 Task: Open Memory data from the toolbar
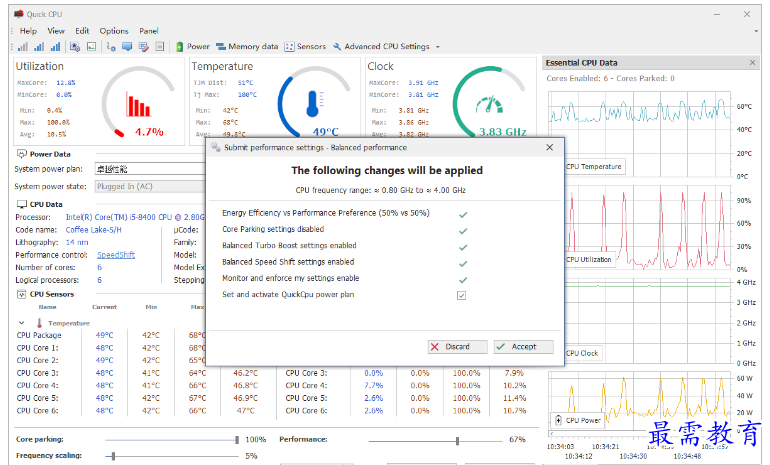tap(247, 47)
